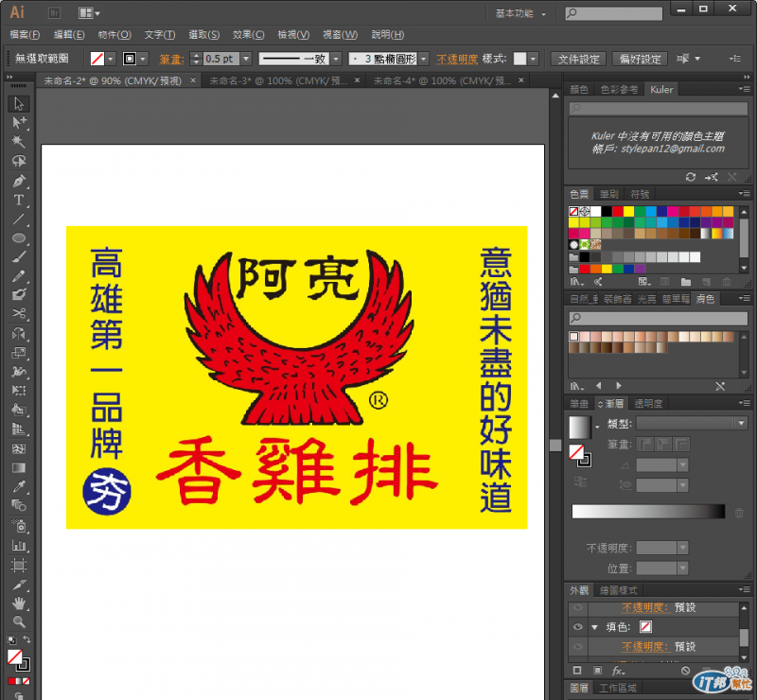
Task: Pick the red swatch in 色票 panel
Action: click(618, 211)
